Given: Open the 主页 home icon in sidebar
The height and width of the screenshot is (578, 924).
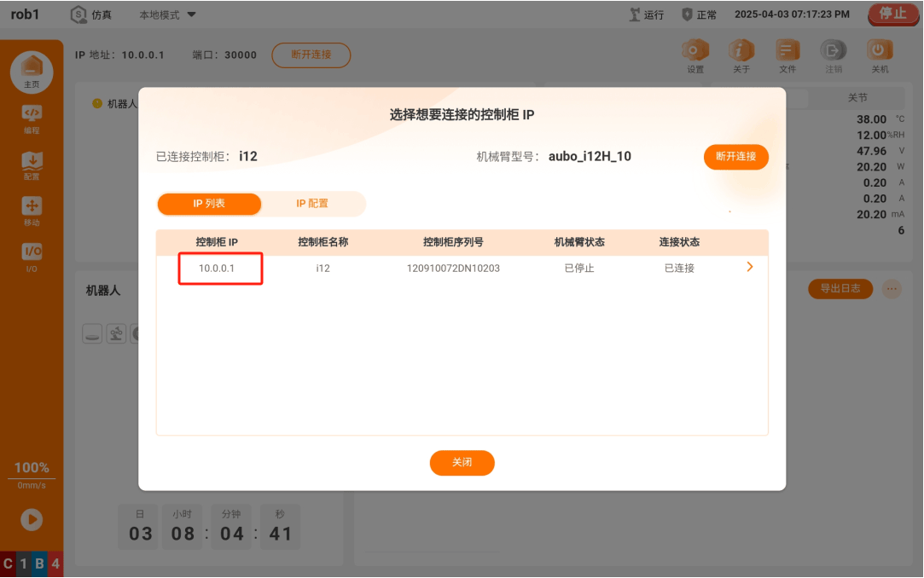Looking at the screenshot, I should [32, 72].
